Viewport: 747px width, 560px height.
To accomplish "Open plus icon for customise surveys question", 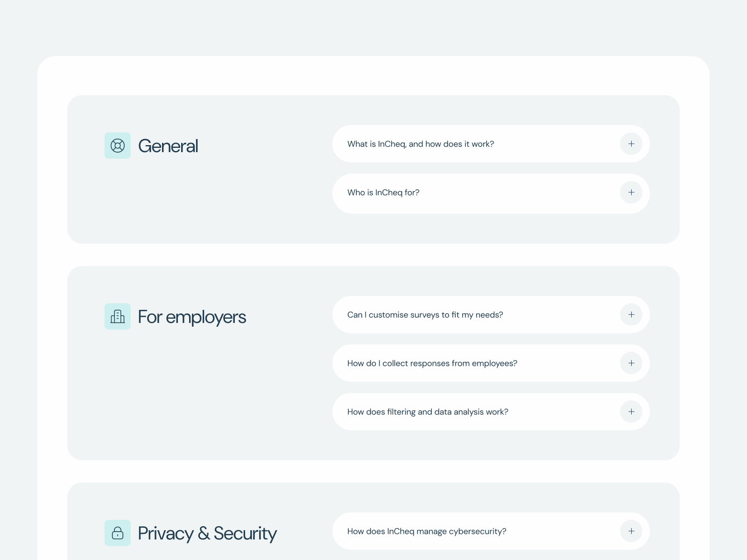I will coord(631,315).
